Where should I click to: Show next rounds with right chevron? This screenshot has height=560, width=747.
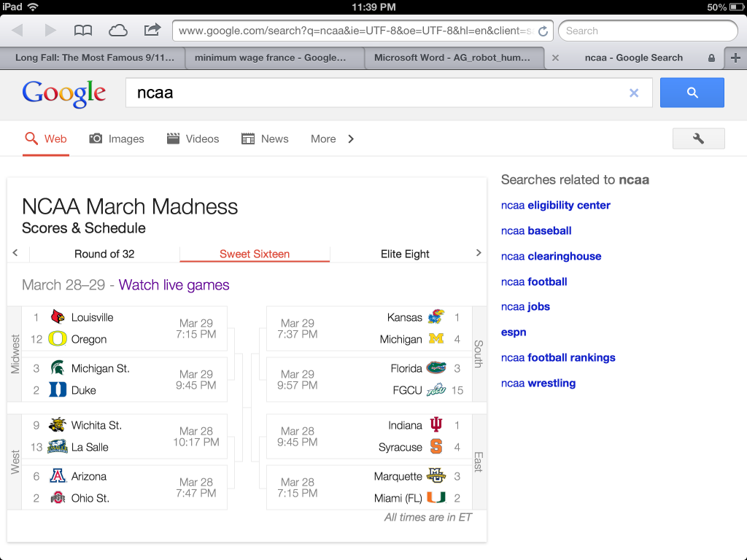[x=479, y=253]
